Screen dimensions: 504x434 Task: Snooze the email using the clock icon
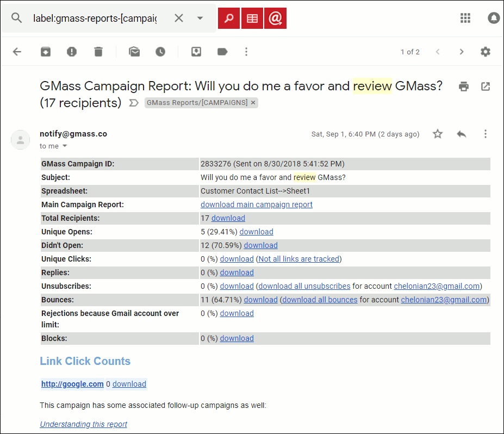click(x=160, y=52)
